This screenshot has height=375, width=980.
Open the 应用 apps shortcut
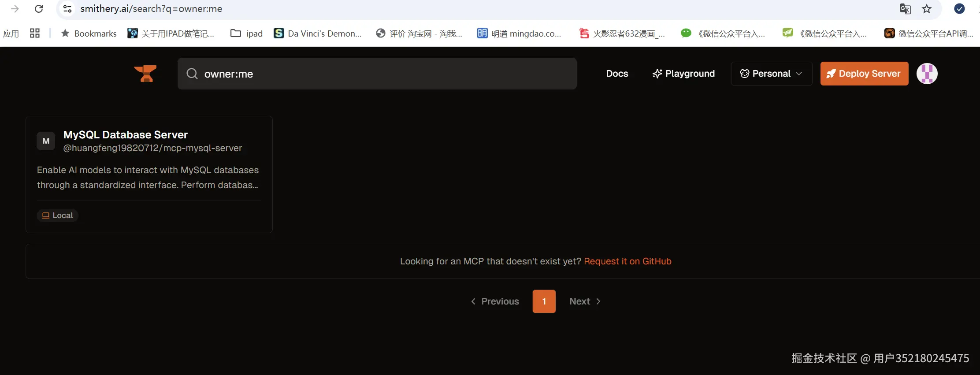click(11, 33)
